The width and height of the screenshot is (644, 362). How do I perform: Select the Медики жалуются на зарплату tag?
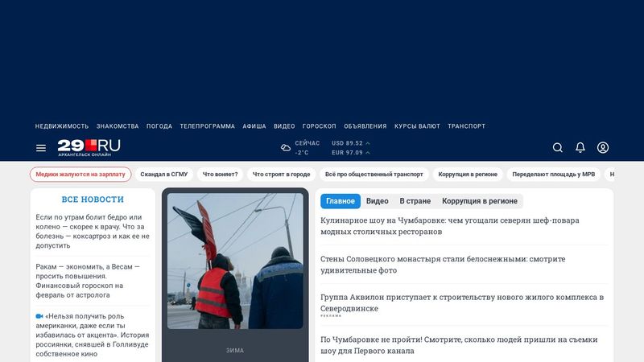coord(80,174)
